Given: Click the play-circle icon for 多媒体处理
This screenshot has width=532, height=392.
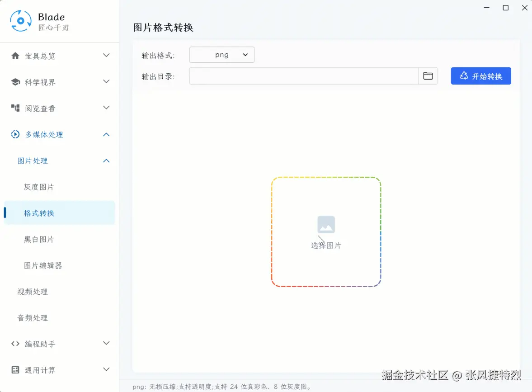Looking at the screenshot, I should click(x=15, y=134).
